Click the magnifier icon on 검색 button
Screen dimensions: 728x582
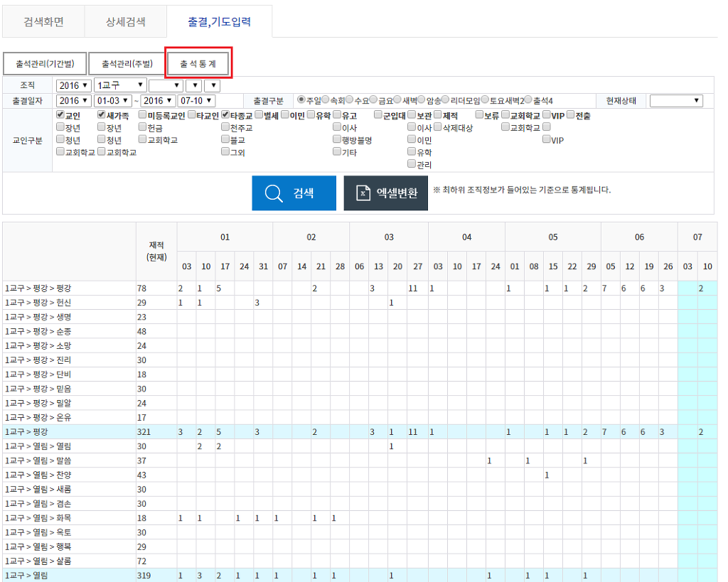[x=274, y=193]
